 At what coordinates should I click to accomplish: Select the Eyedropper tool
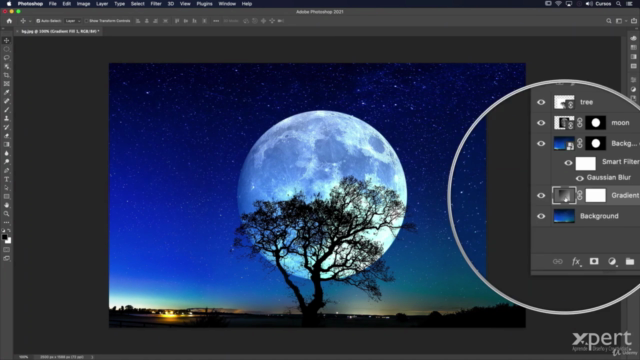click(x=7, y=92)
